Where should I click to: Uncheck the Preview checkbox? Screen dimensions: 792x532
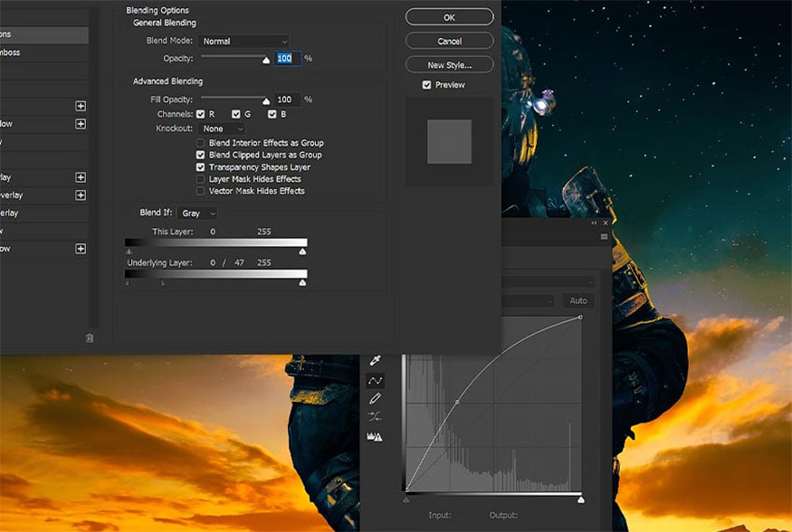(x=427, y=85)
